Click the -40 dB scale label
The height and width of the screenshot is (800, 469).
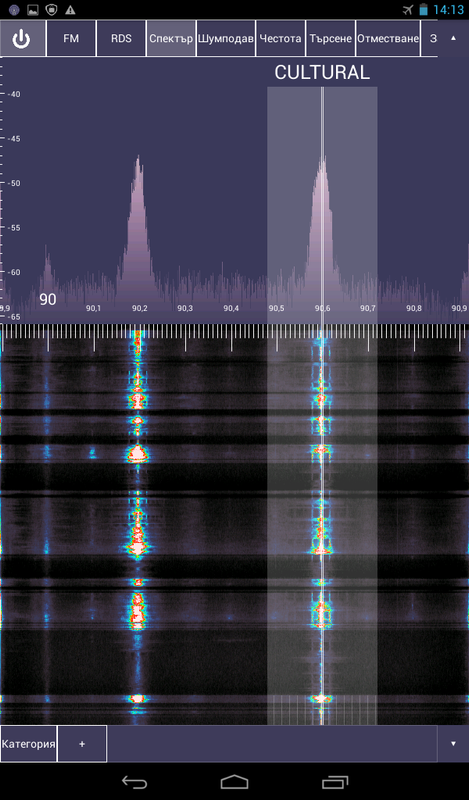[13, 94]
